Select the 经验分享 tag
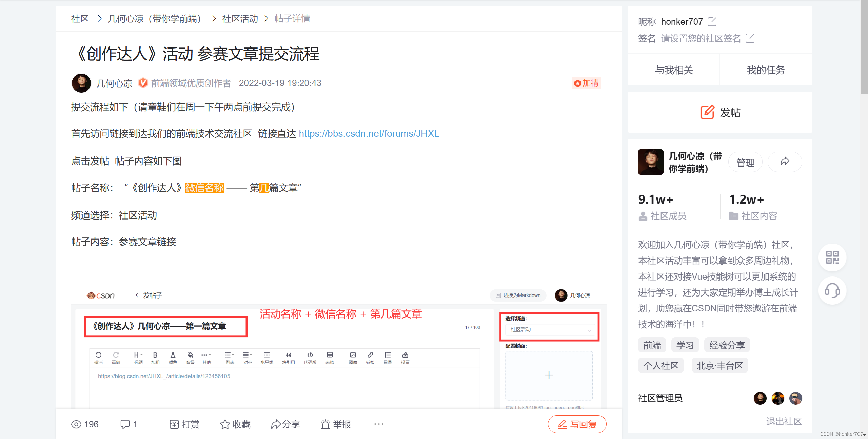868x439 pixels. tap(727, 345)
